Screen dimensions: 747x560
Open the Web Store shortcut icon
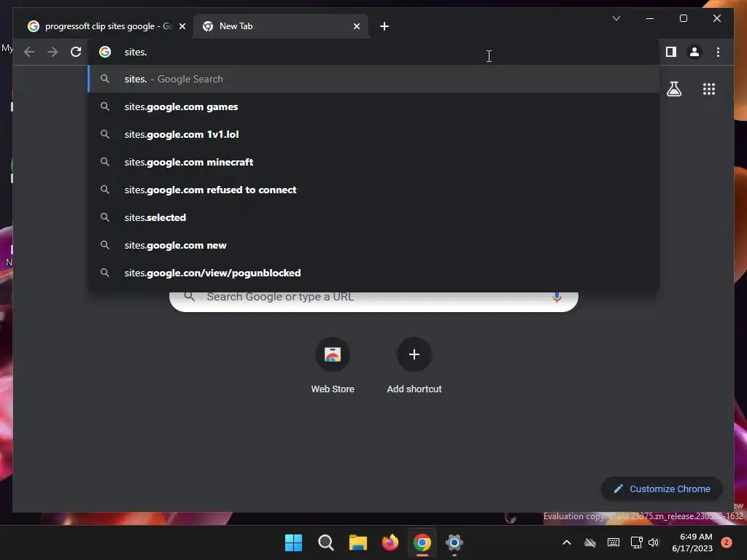coord(333,354)
